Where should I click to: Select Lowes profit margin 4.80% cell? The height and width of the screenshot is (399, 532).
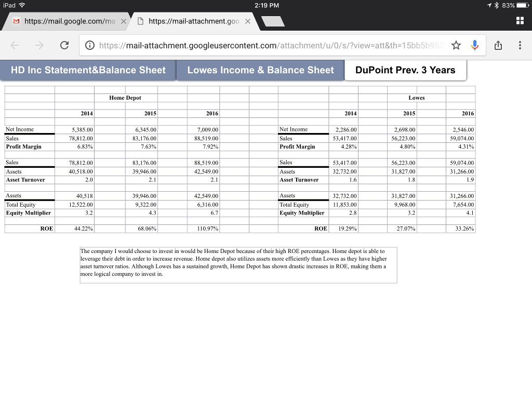pyautogui.click(x=402, y=147)
